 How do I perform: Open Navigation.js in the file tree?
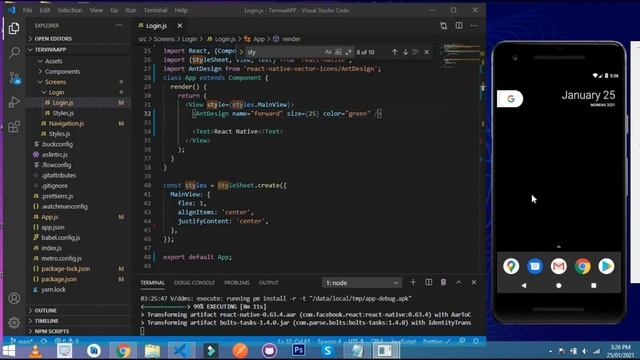pos(78,123)
